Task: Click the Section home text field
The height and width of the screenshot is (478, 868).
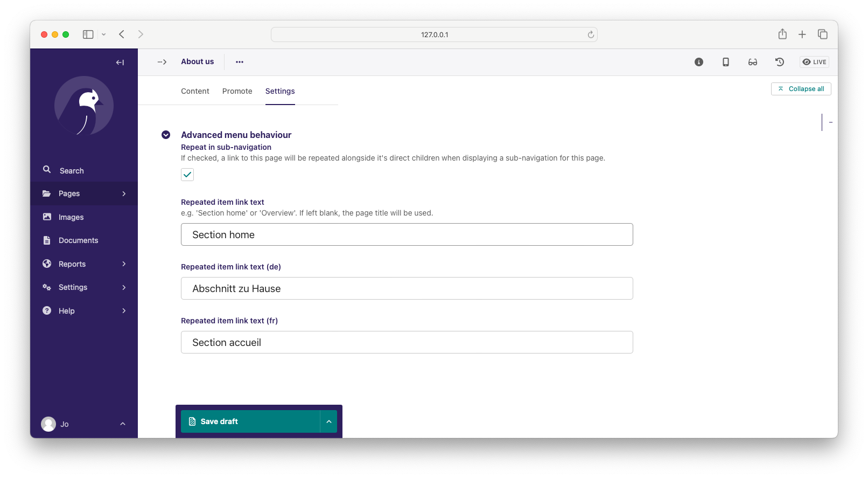Action: (407, 234)
